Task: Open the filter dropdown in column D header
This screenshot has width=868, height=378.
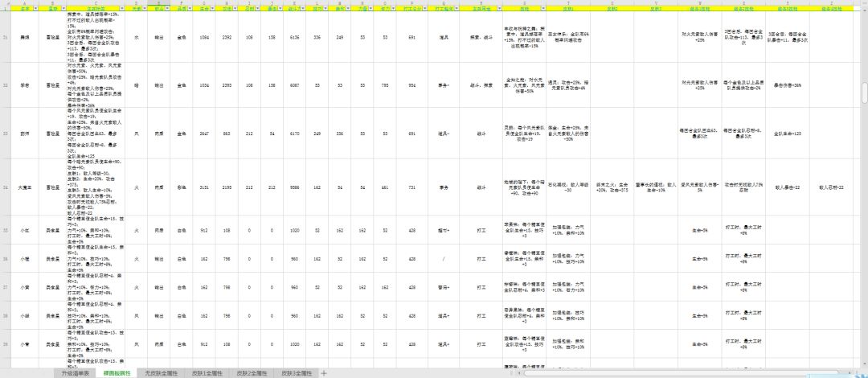Action: 143,9
